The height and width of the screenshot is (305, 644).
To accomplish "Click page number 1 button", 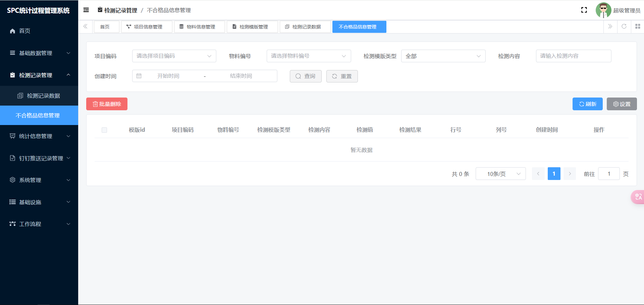I will tap(554, 174).
